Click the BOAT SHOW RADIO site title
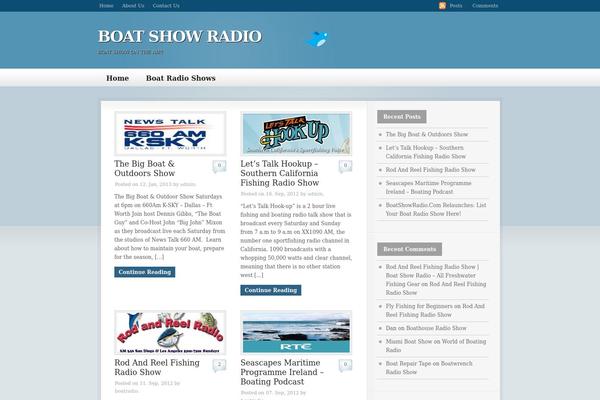This screenshot has height=400, width=600. (x=180, y=37)
